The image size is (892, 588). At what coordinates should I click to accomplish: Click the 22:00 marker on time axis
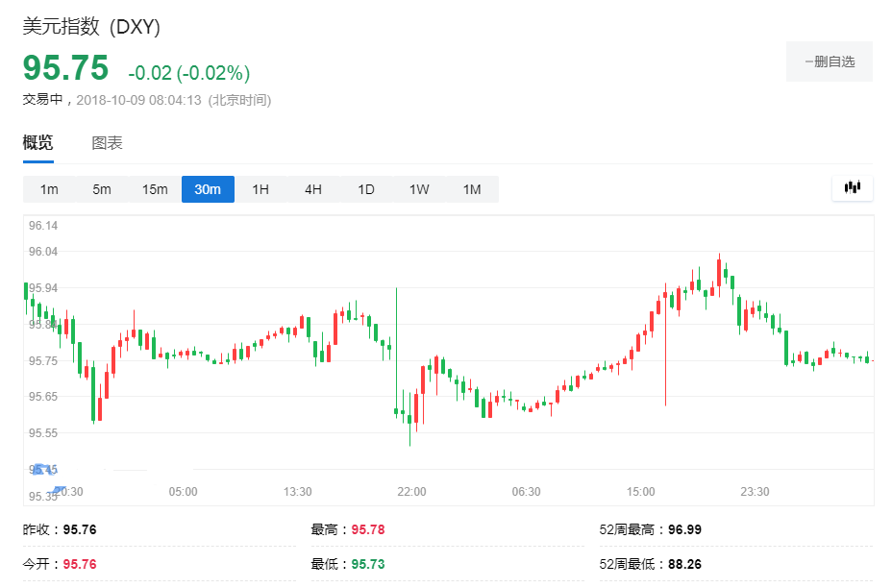click(411, 492)
